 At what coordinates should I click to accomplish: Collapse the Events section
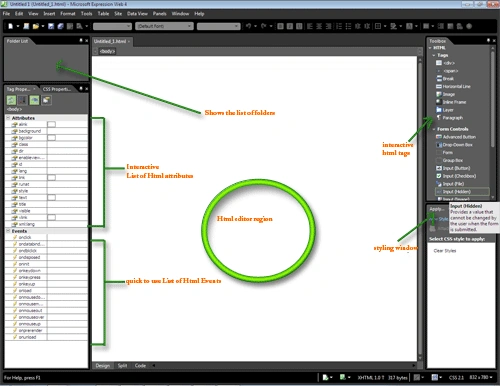tap(8, 231)
